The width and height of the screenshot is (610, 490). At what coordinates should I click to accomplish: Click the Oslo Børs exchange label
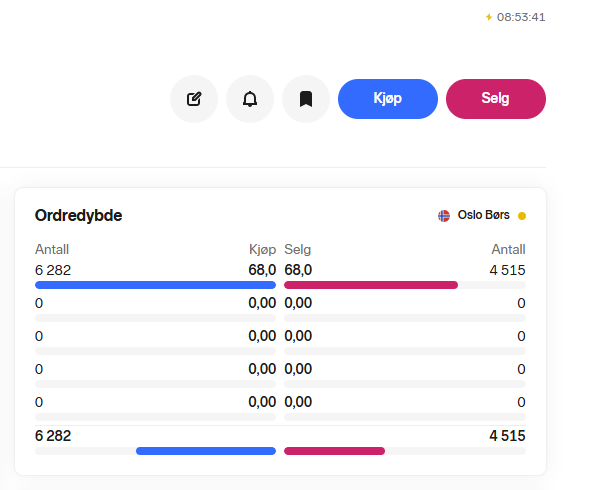click(x=484, y=215)
